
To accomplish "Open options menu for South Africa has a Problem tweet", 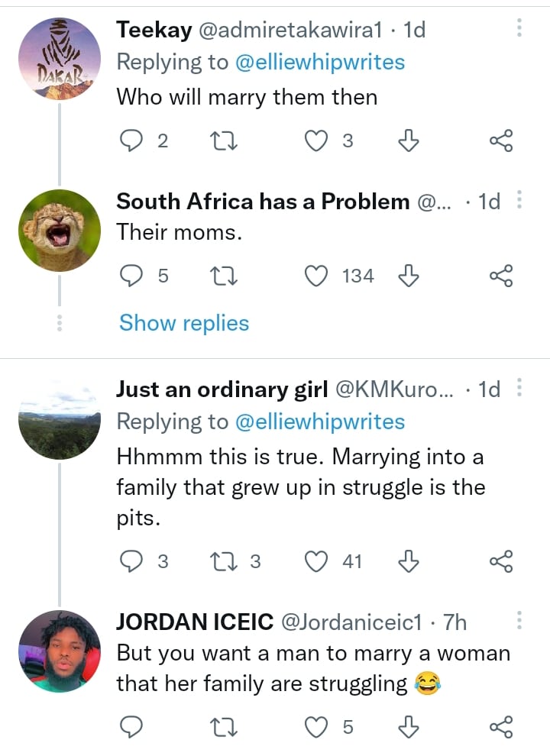I will tap(519, 201).
